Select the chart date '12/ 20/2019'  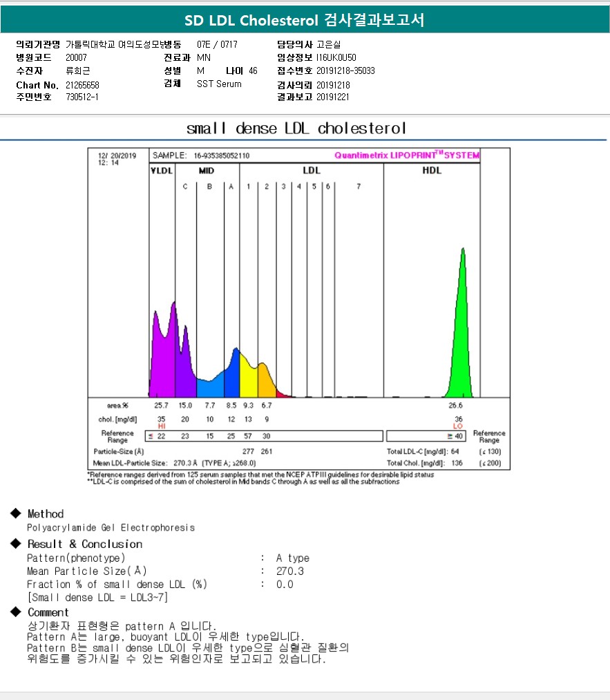117,155
